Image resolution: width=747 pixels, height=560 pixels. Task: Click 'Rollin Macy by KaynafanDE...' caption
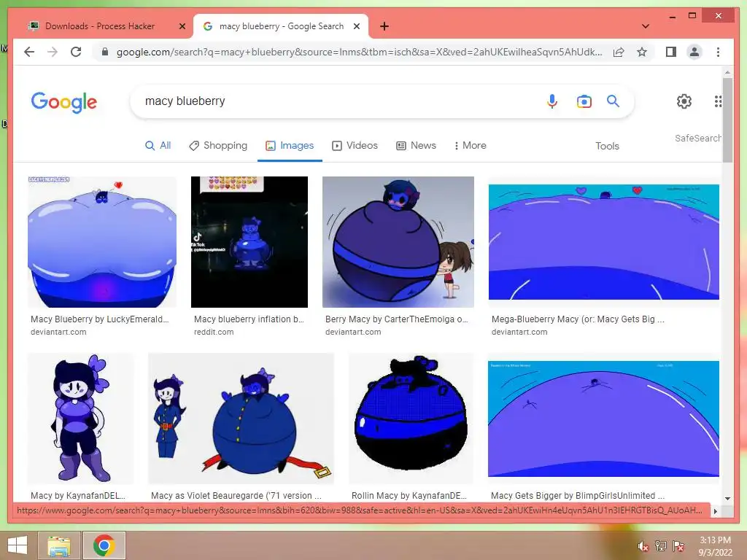409,496
